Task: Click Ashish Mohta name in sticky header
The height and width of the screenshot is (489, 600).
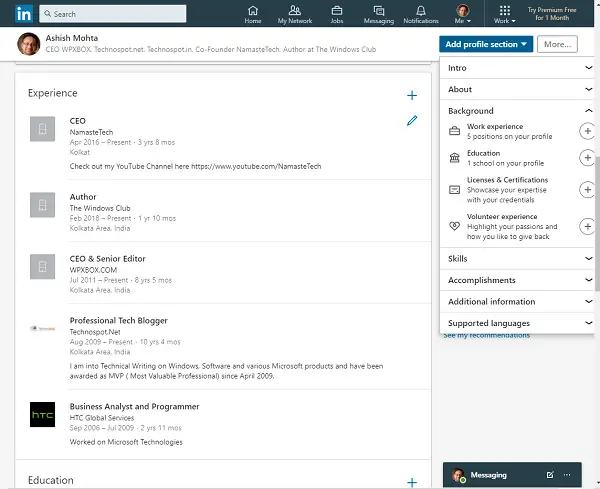Action: (x=72, y=38)
